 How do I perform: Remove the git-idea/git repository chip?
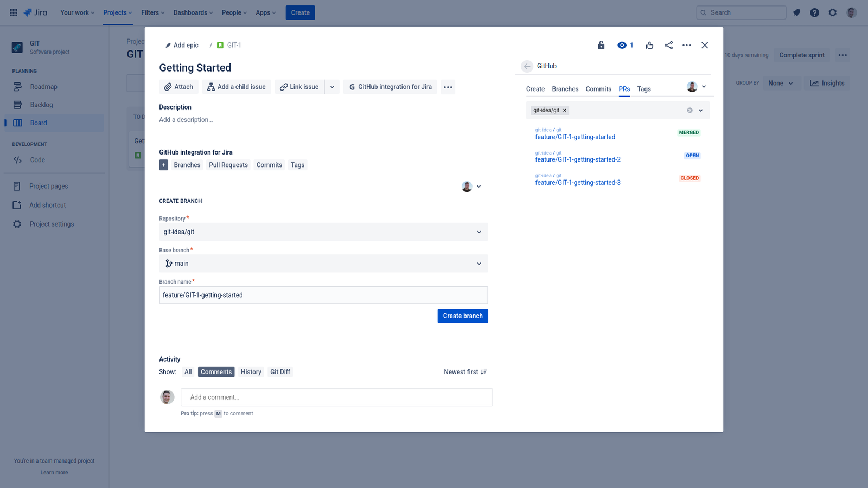pyautogui.click(x=565, y=110)
